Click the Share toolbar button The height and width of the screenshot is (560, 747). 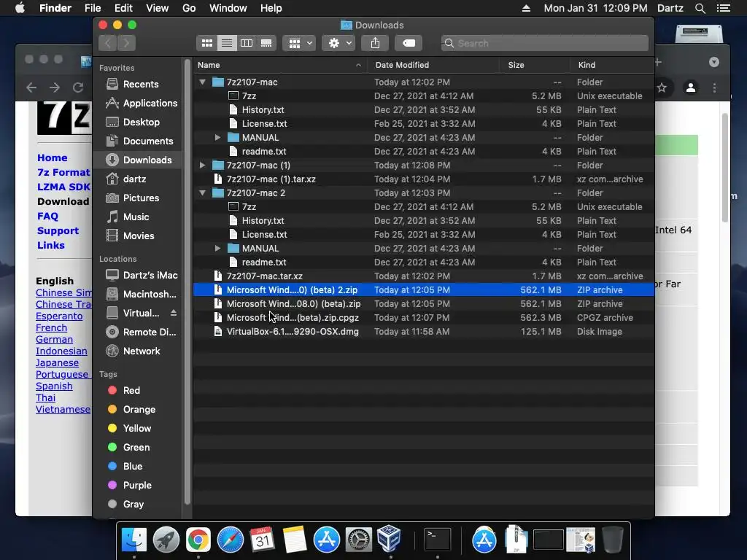click(376, 43)
